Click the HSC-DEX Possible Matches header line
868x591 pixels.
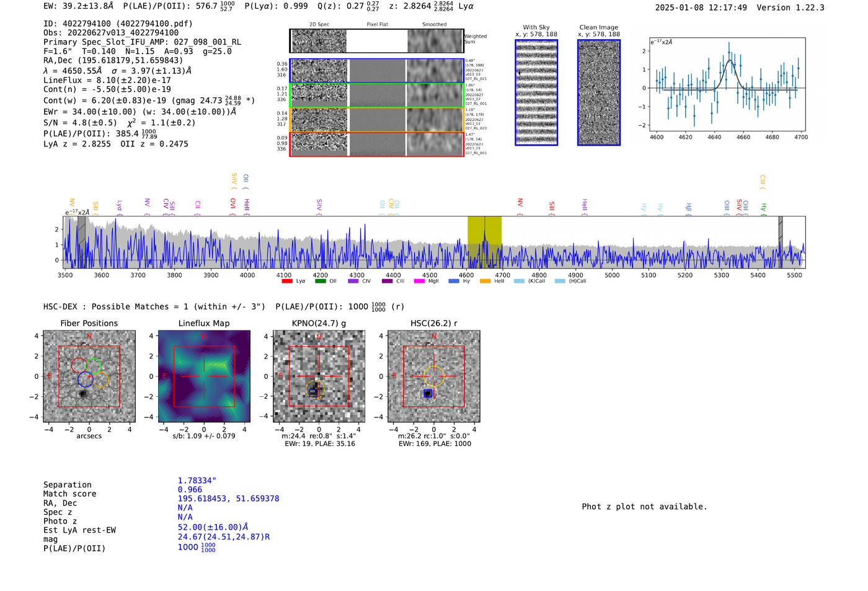224,306
